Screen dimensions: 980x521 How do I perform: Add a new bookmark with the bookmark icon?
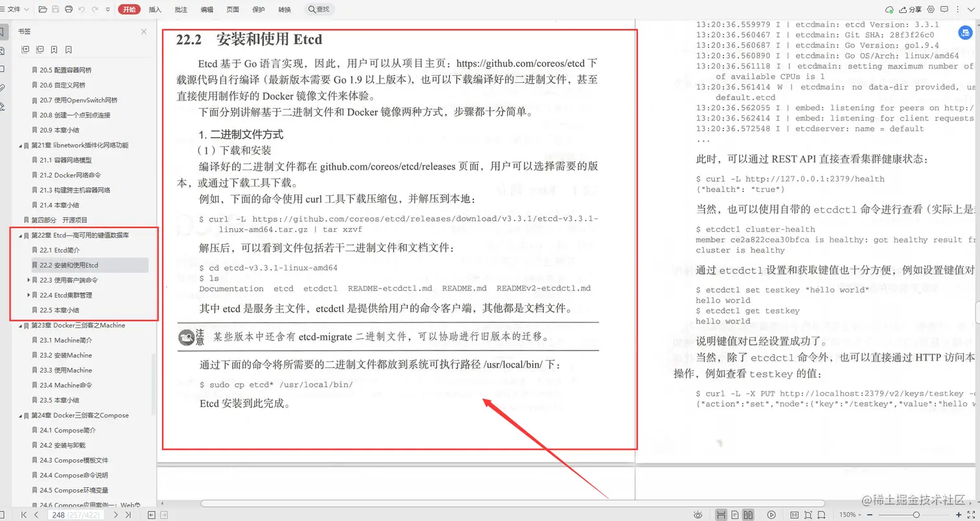(55, 50)
